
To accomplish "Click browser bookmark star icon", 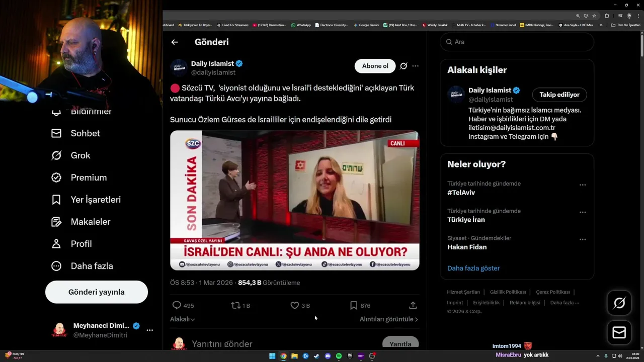I will pos(594,16).
